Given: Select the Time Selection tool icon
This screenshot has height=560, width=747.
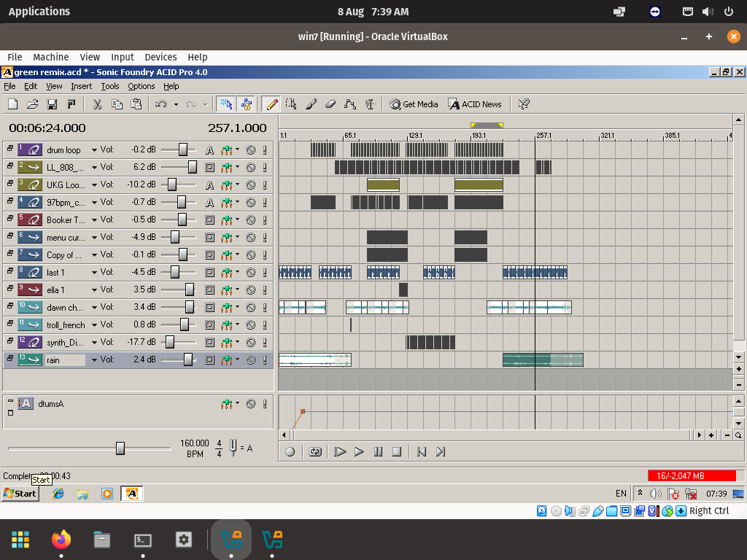Looking at the screenshot, I should point(370,104).
